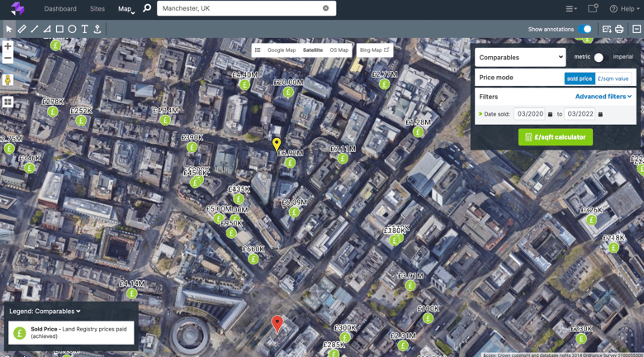Select the angle polygon tool

coord(47,29)
